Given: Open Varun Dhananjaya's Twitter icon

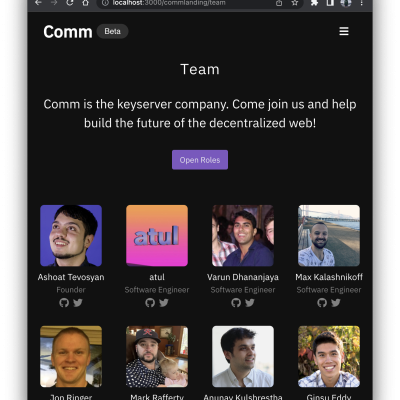Looking at the screenshot, I should 250,302.
